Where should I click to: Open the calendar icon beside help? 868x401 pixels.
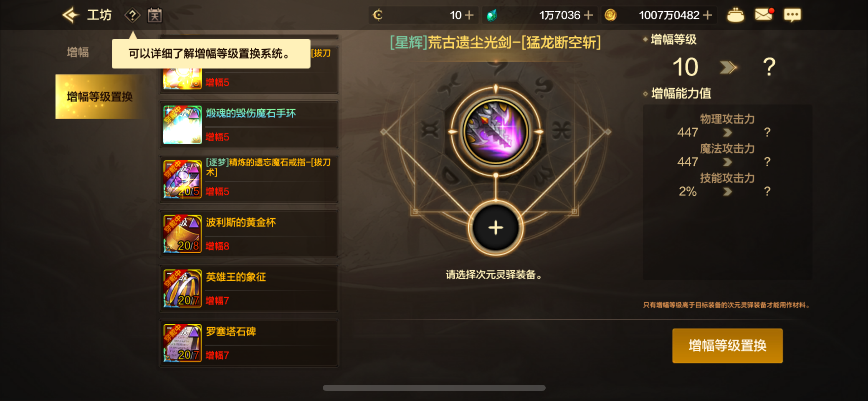(x=154, y=15)
